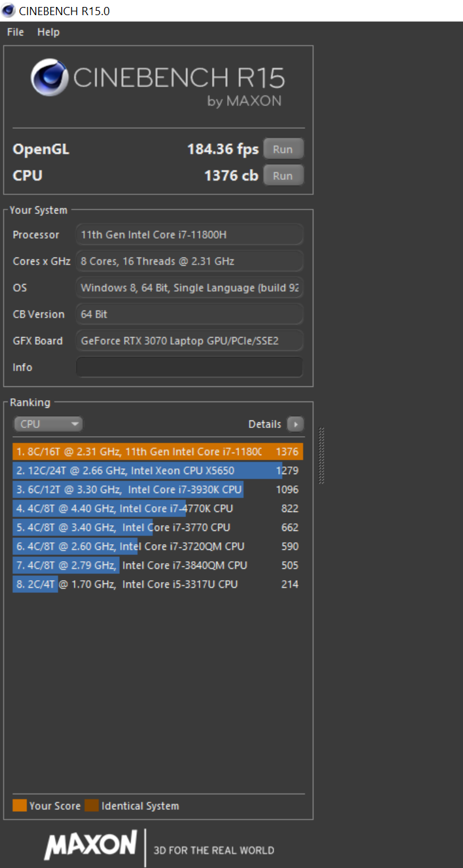
Task: Expand ranking Details arrow button
Action: [x=295, y=424]
